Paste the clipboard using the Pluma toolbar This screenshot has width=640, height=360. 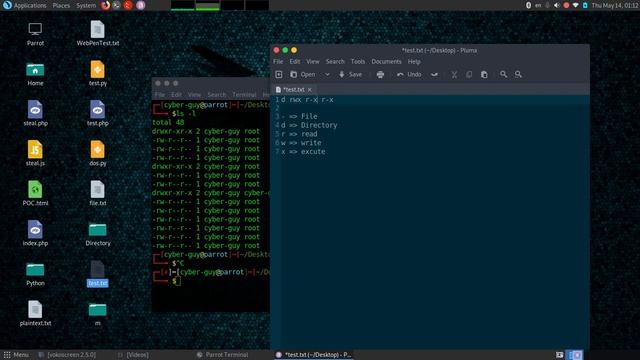(484, 74)
